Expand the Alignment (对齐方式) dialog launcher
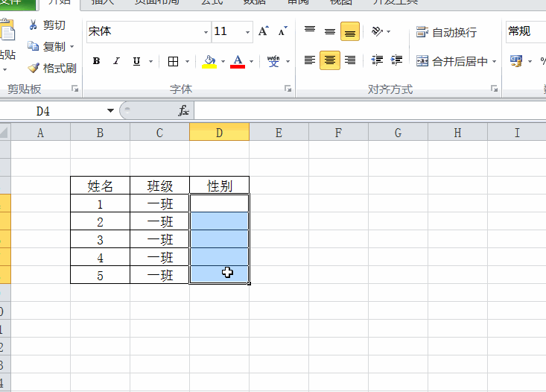546x392 pixels. [494, 89]
